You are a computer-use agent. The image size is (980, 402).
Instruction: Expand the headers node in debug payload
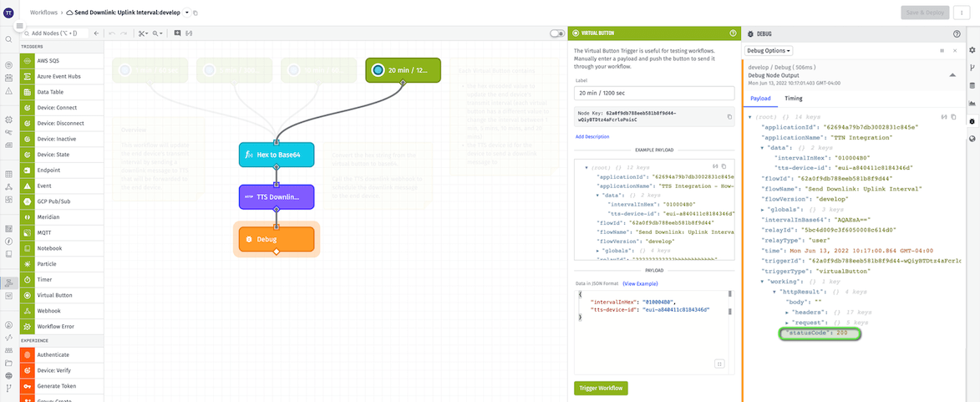pos(787,312)
